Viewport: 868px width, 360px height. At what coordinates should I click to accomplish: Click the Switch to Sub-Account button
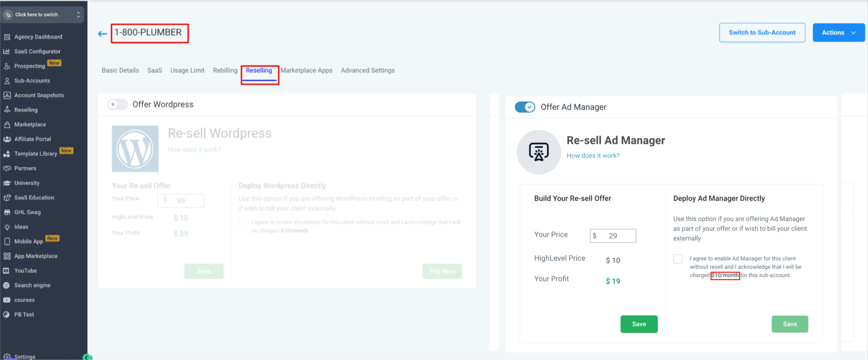click(762, 32)
